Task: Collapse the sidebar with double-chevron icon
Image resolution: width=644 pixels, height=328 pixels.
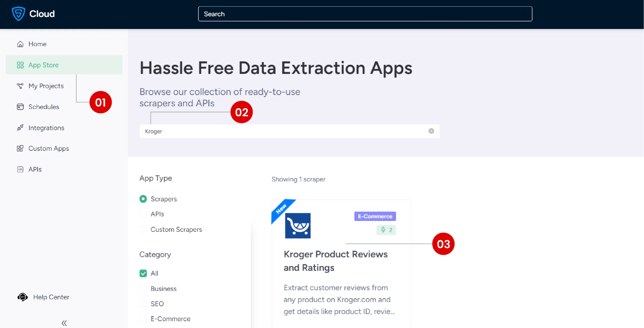Action: [64, 323]
